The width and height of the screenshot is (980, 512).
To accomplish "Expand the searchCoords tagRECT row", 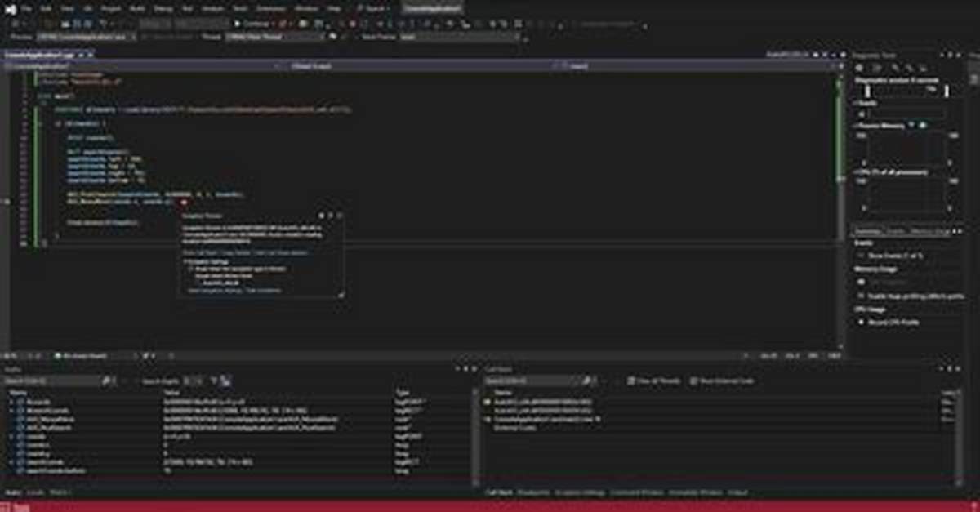I will (x=12, y=461).
